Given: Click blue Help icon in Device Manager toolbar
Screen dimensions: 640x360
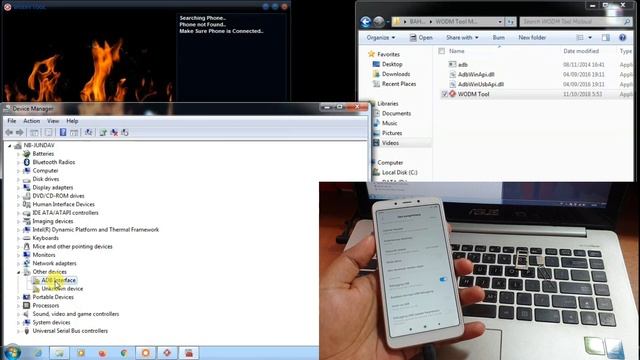Looking at the screenshot, I should click(x=63, y=132).
